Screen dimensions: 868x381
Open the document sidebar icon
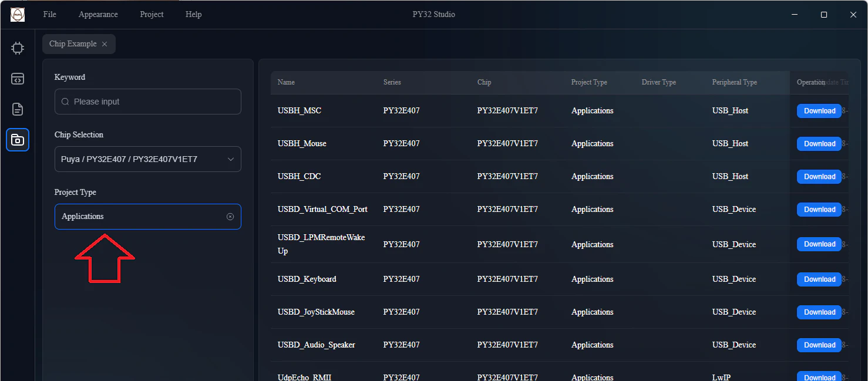click(x=18, y=109)
